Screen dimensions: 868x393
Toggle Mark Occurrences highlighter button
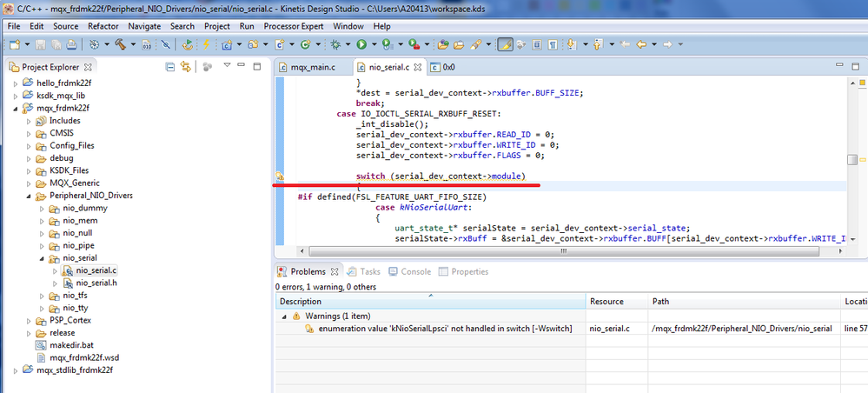(x=504, y=44)
